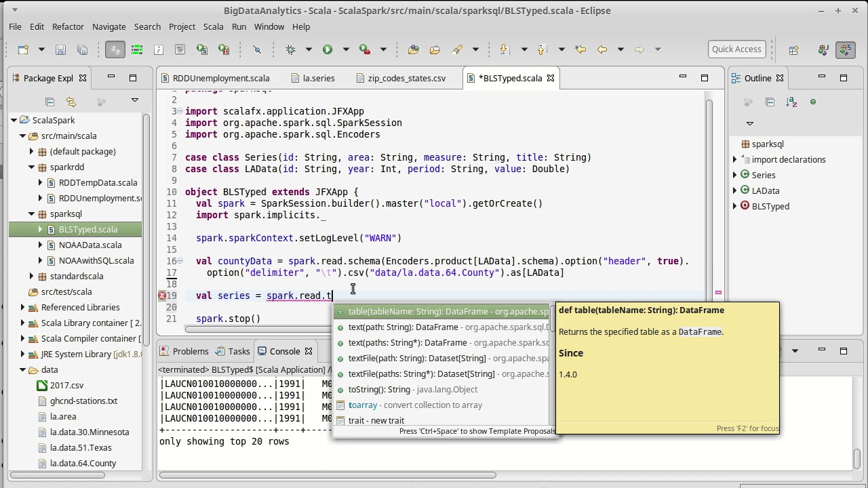This screenshot has width=868, height=488.
Task: Click the Back navigation arrow in the toolbar
Action: (x=601, y=49)
